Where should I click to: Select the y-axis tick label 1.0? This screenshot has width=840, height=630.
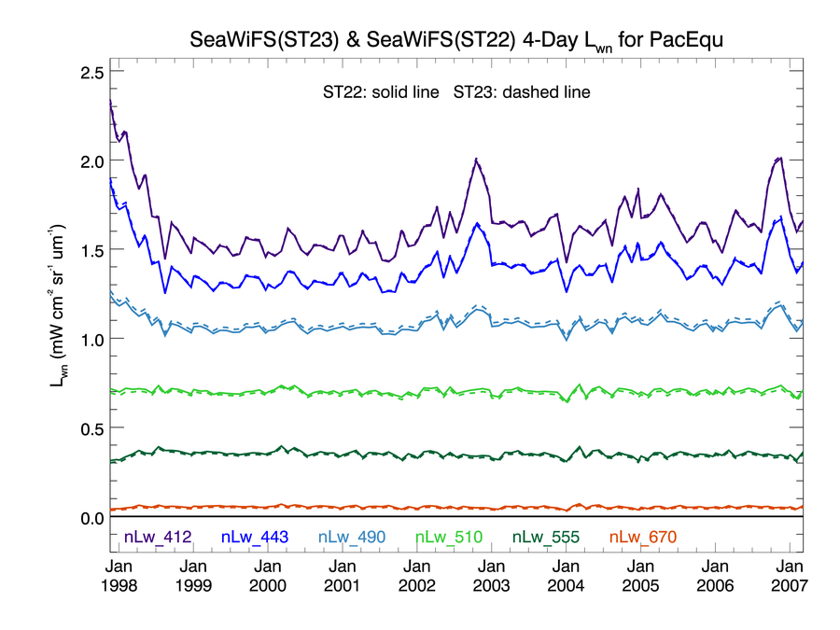click(x=92, y=340)
